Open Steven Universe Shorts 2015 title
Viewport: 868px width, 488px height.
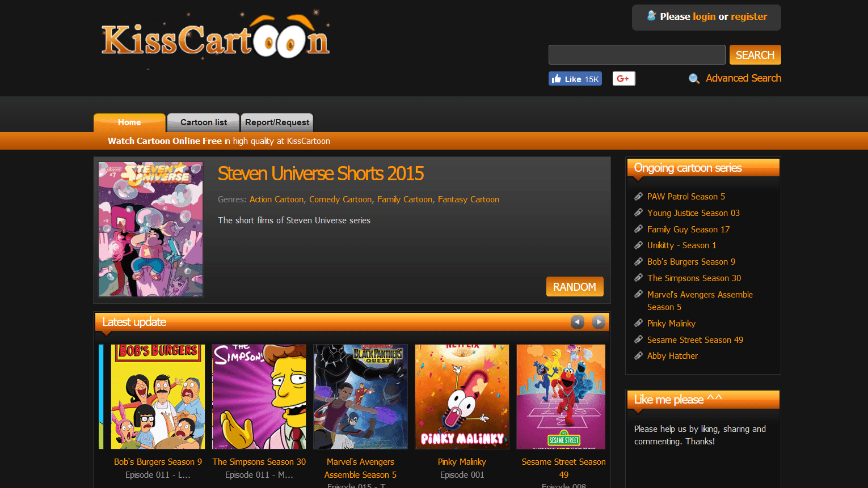pos(321,173)
